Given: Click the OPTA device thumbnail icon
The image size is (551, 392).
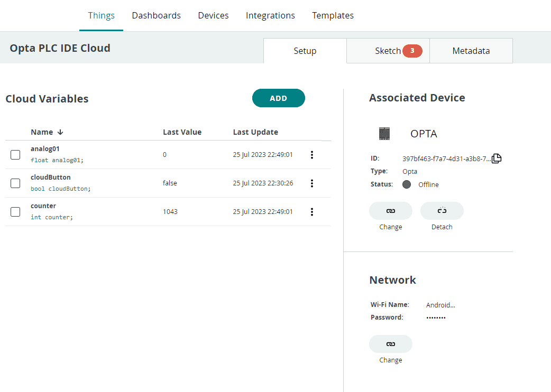Looking at the screenshot, I should tap(384, 134).
